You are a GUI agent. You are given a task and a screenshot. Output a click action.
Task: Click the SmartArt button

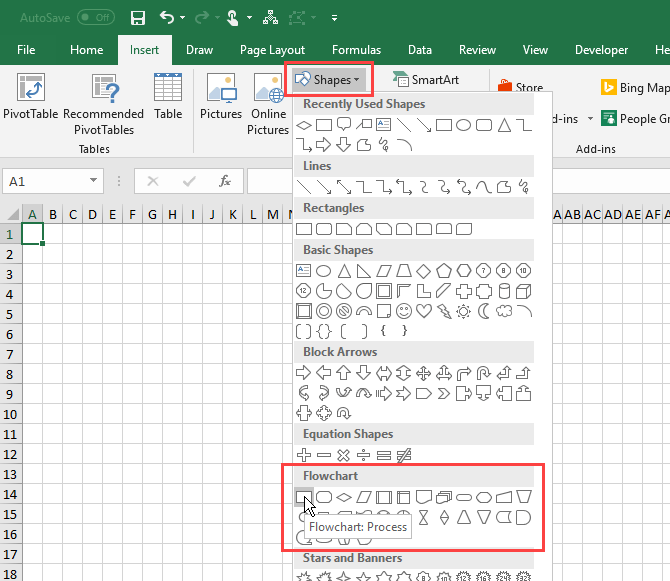click(425, 79)
